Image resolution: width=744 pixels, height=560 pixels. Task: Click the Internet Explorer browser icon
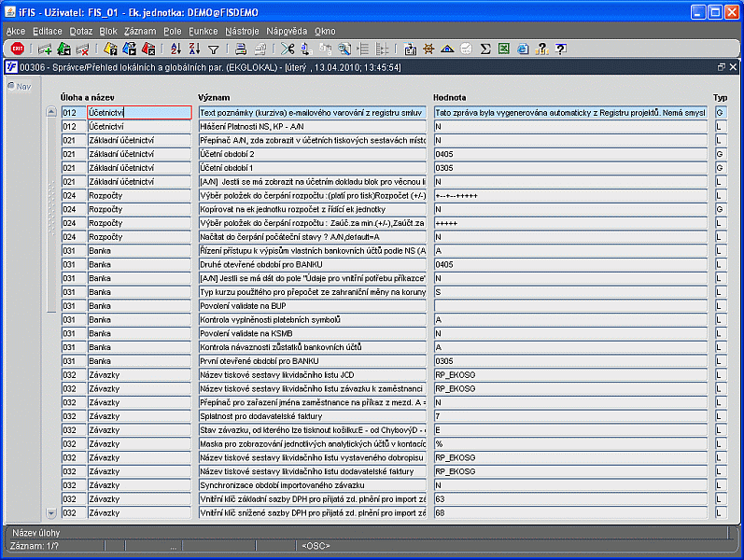(x=523, y=49)
